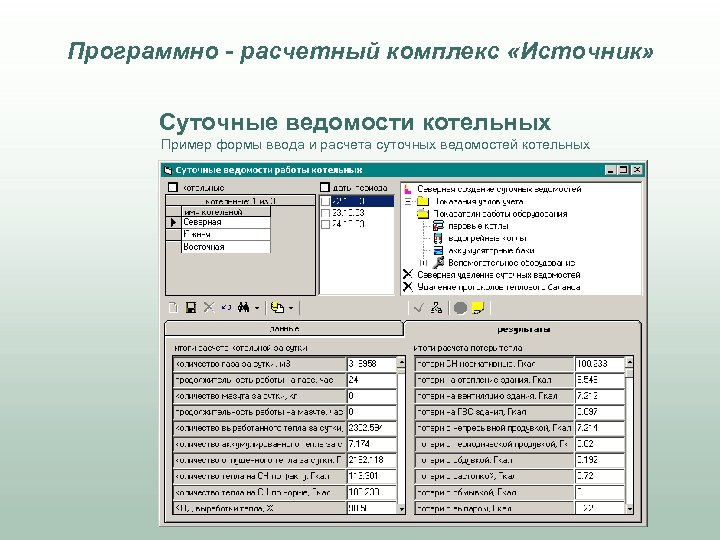
Task: Click the 'имя котельной' column header
Action: 226,212
